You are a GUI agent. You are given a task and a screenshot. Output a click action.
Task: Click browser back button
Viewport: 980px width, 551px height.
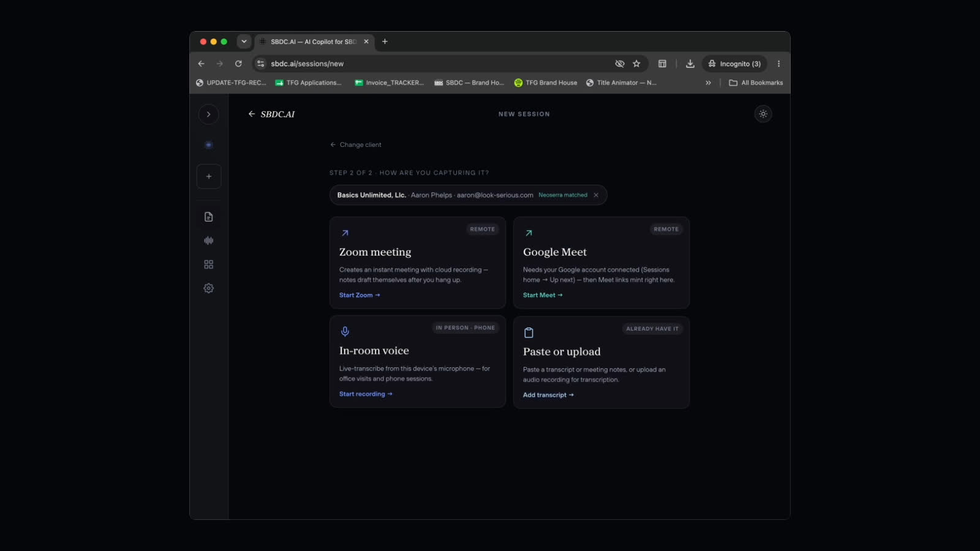pos(201,64)
